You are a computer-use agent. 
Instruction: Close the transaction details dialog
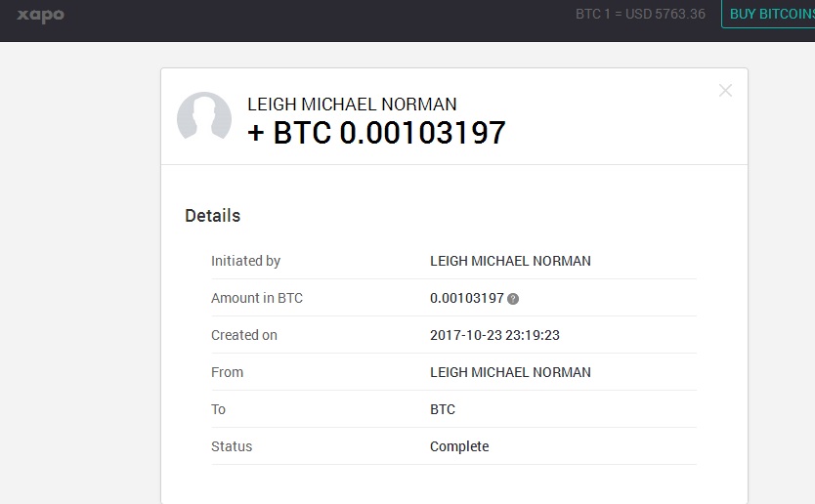(x=725, y=91)
